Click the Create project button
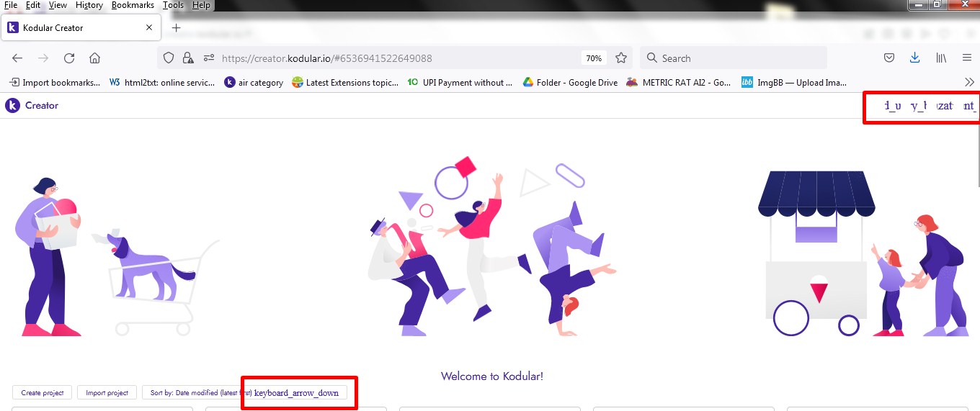This screenshot has width=980, height=411. point(43,393)
